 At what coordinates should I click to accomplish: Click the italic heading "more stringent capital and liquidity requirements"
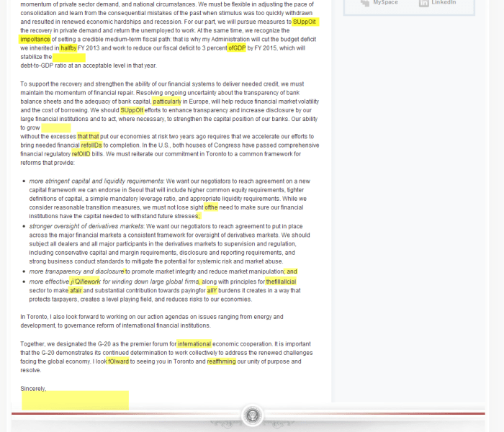(x=96, y=181)
